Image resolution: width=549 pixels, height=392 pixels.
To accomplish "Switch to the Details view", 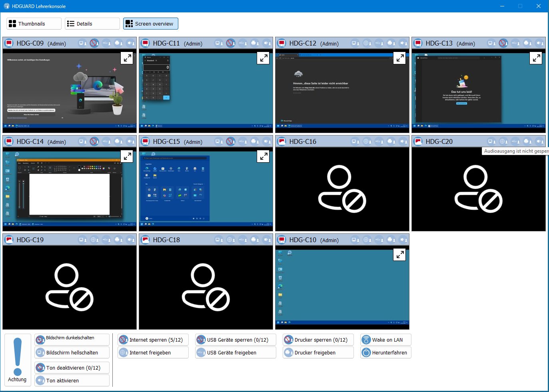I will point(92,24).
